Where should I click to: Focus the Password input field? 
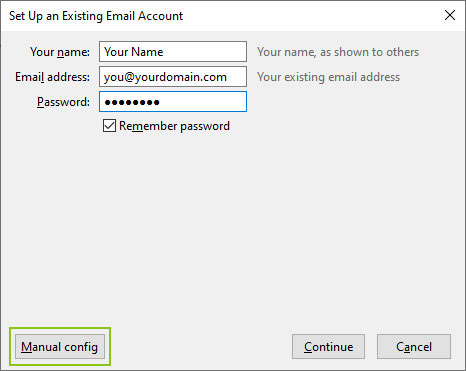173,102
